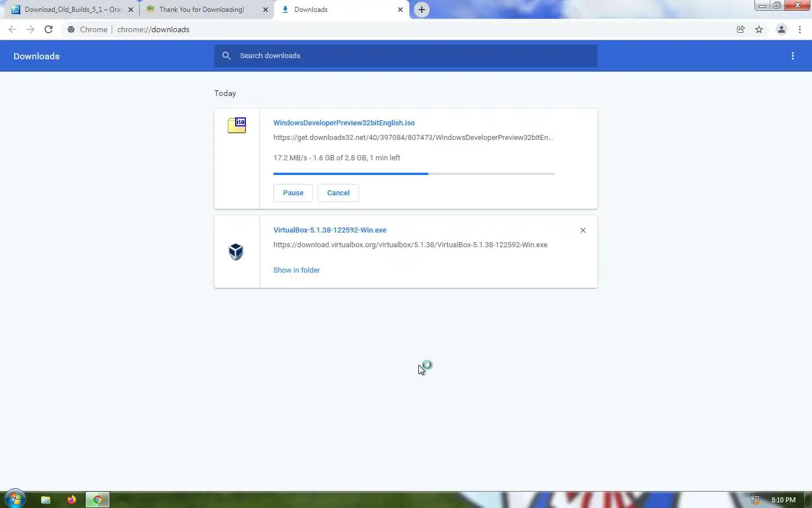
Task: Click the Chrome site info icon in address bar
Action: pos(71,29)
